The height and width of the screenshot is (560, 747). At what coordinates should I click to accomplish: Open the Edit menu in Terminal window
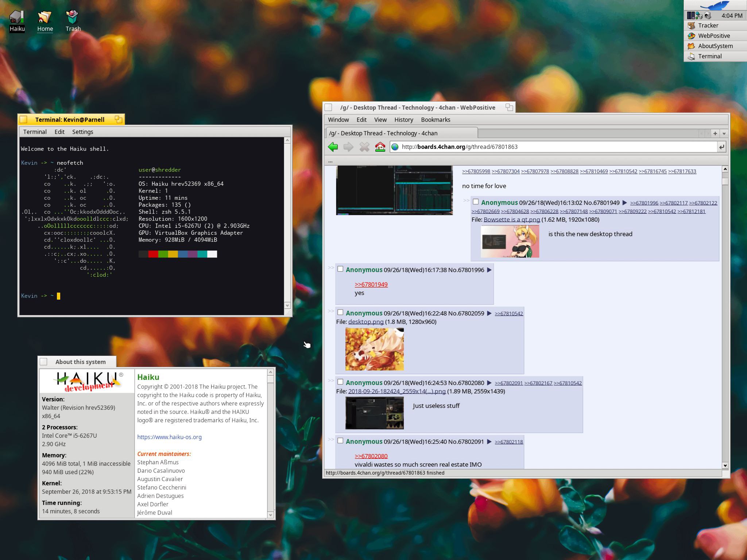[59, 132]
